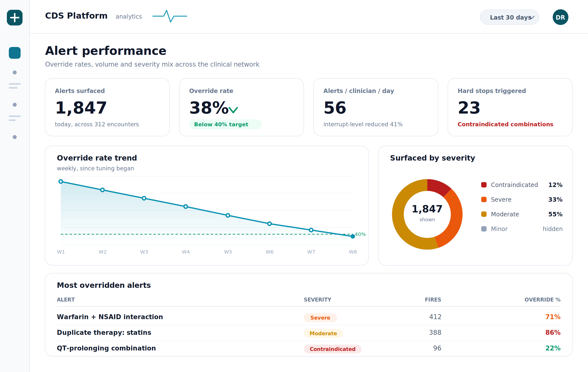Image resolution: width=588 pixels, height=372 pixels.
Task: Click the 71% override value
Action: pos(553,317)
